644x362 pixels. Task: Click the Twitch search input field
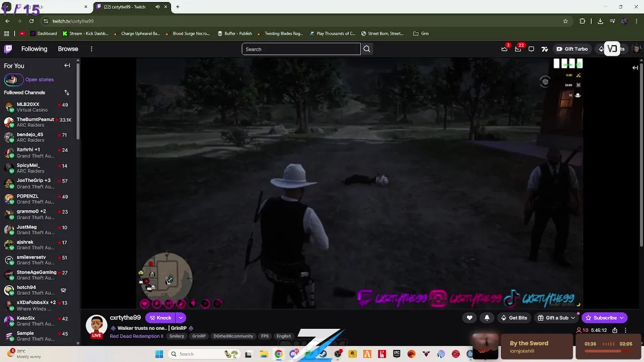301,49
